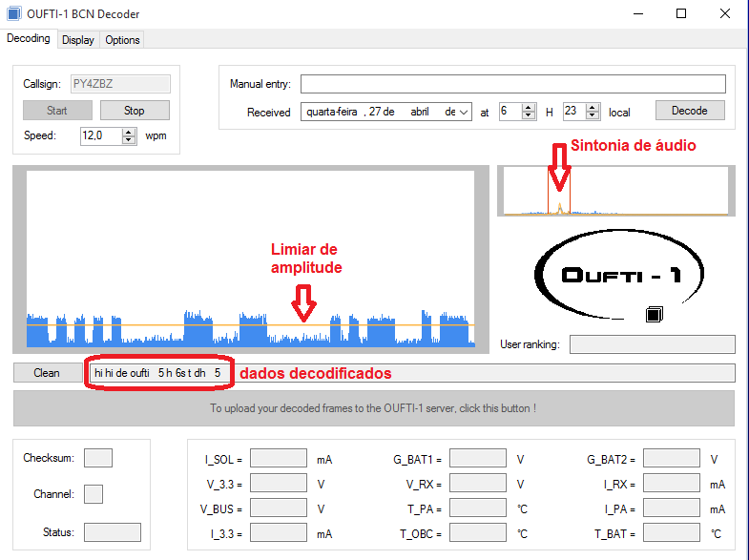Maximize the OUFTI-1 BCN Decoder window
Image resolution: width=749 pixels, height=560 pixels.
[x=681, y=14]
